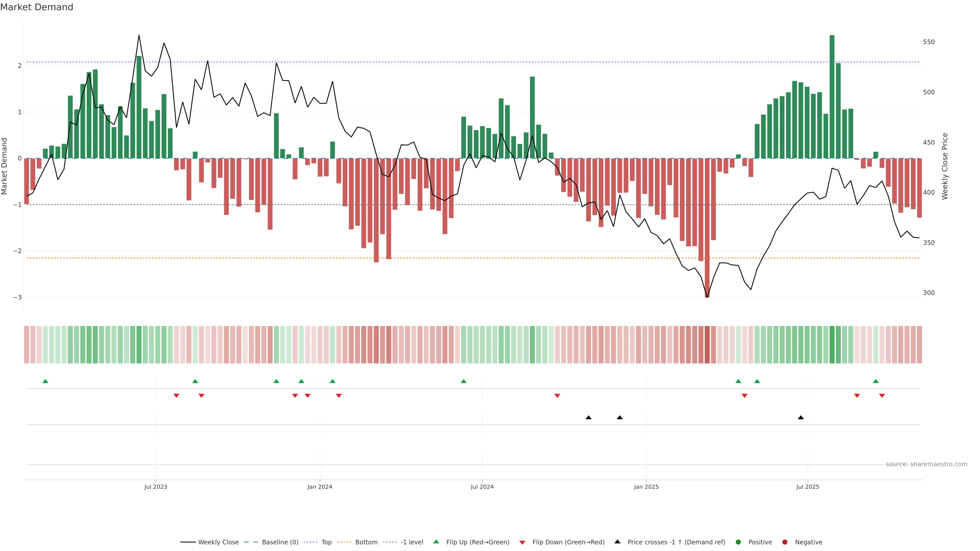Screen dimensions: 980x551
Task: Click the Market Demand chart title
Action: tap(36, 7)
